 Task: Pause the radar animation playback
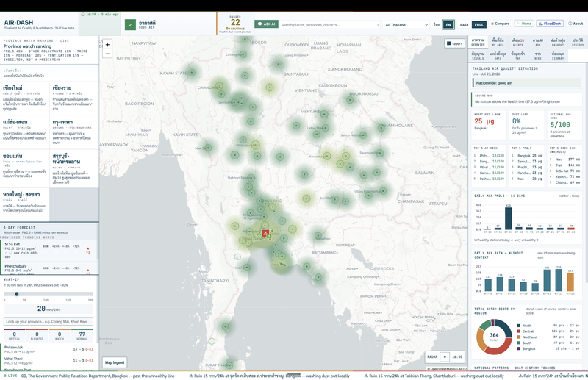point(445,356)
